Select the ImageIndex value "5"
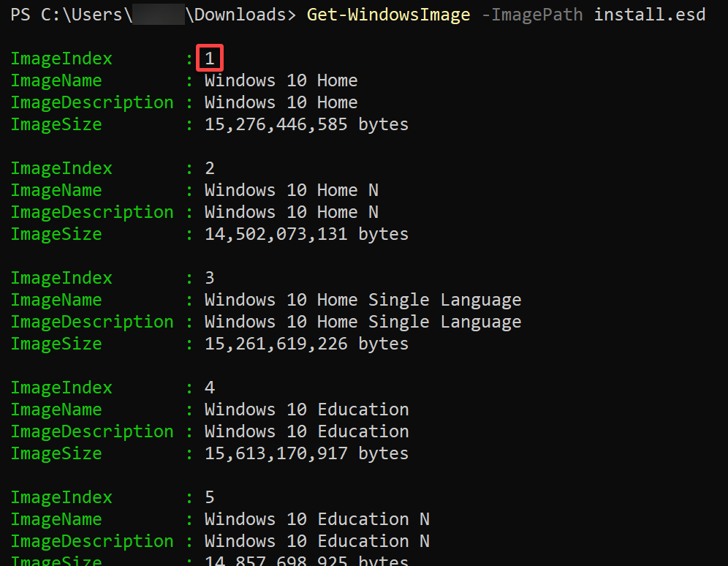Image resolution: width=728 pixels, height=566 pixels. pyautogui.click(x=210, y=497)
